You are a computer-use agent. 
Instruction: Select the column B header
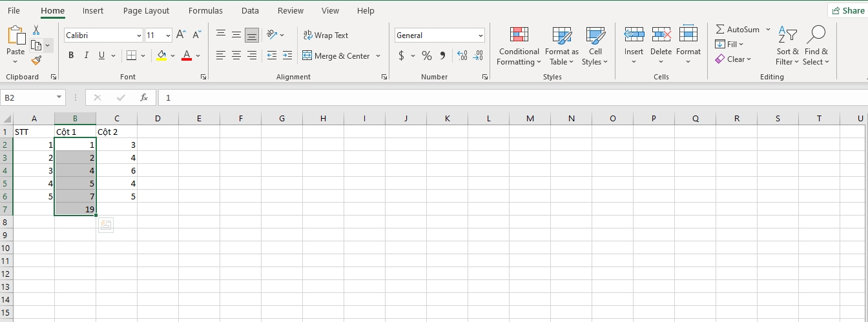[x=76, y=119]
